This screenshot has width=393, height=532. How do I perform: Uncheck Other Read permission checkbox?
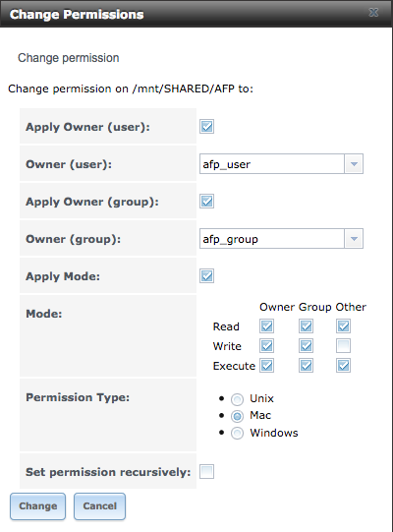343,326
